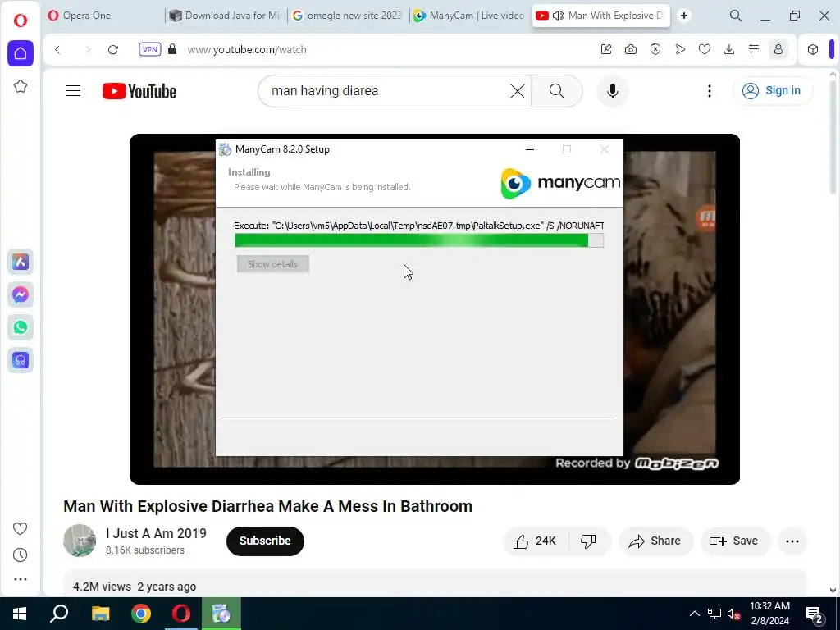Open Messenger in Opera sidebar
Screen dimensions: 840x630
(21, 294)
